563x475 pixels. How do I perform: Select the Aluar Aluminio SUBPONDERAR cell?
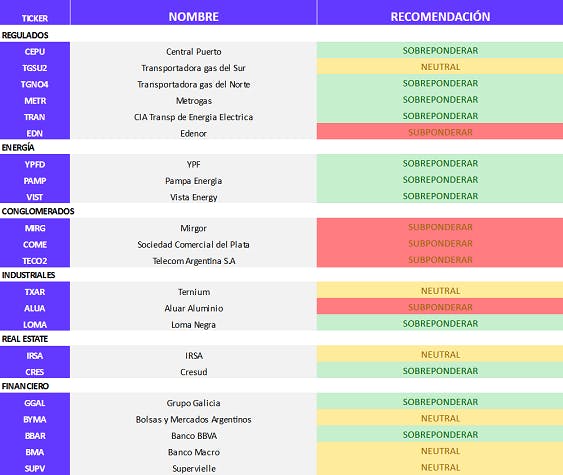coord(440,307)
